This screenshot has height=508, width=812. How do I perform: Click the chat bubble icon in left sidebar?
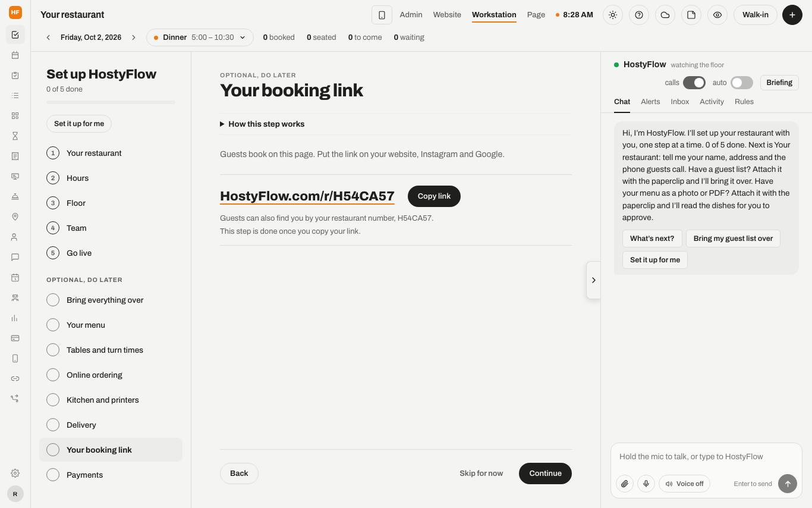[15, 258]
